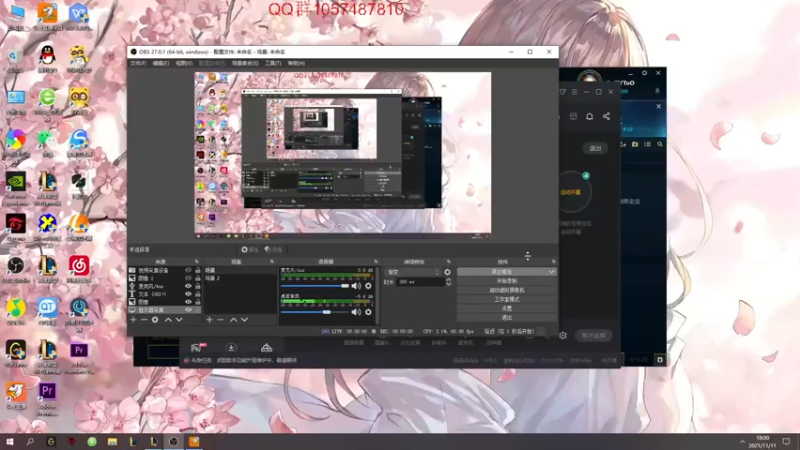Viewport: 800px width, 450px height.
Task: Open the Help menu in OBS
Action: coord(296,63)
